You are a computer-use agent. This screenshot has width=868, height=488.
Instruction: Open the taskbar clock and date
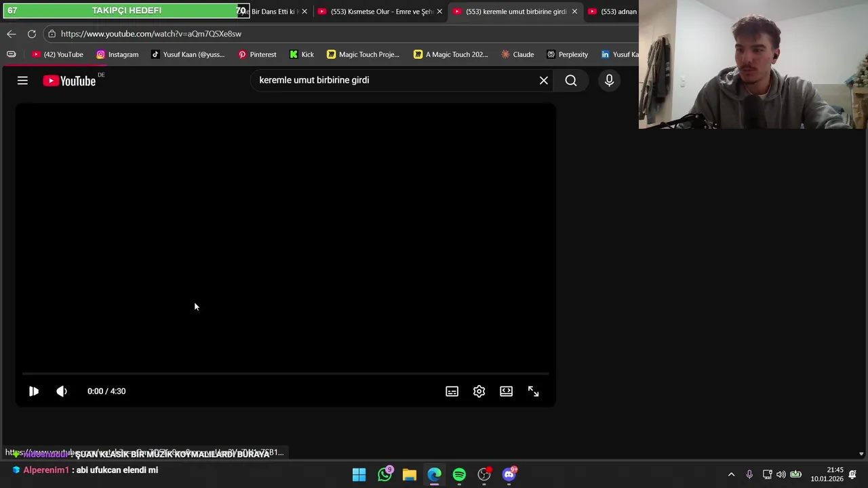827,474
